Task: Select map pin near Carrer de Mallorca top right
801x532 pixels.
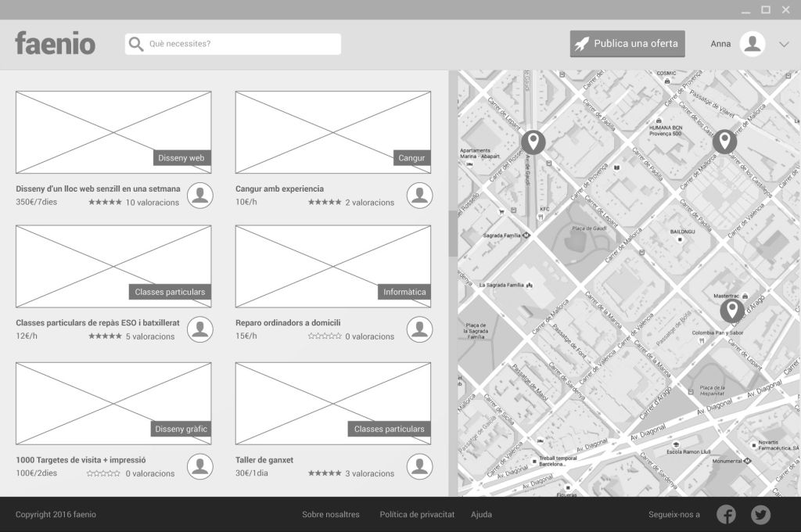Action: [724, 142]
